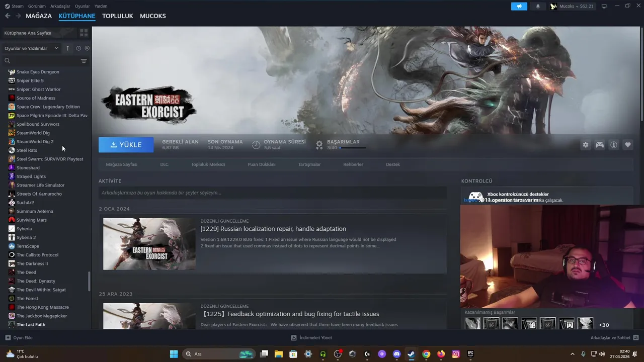The height and width of the screenshot is (362, 644).
Task: Select The Callisto Protocol in library
Action: (x=37, y=255)
